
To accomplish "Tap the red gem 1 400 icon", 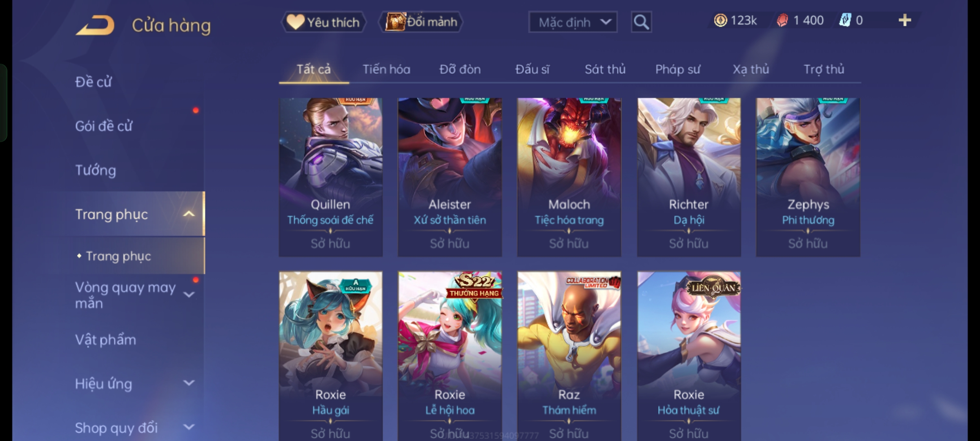I will (x=782, y=20).
